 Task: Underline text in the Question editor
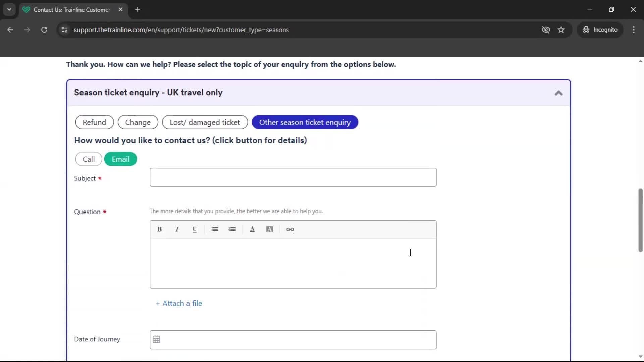(195, 229)
